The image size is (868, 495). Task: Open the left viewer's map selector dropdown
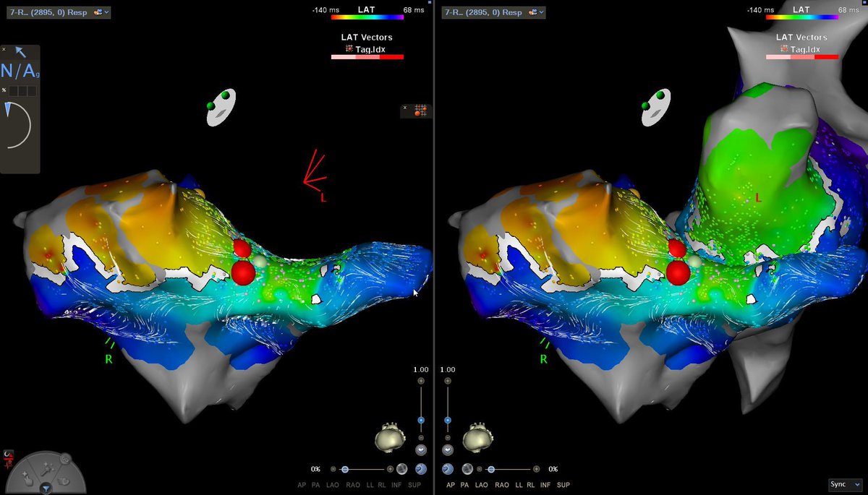pyautogui.click(x=58, y=12)
